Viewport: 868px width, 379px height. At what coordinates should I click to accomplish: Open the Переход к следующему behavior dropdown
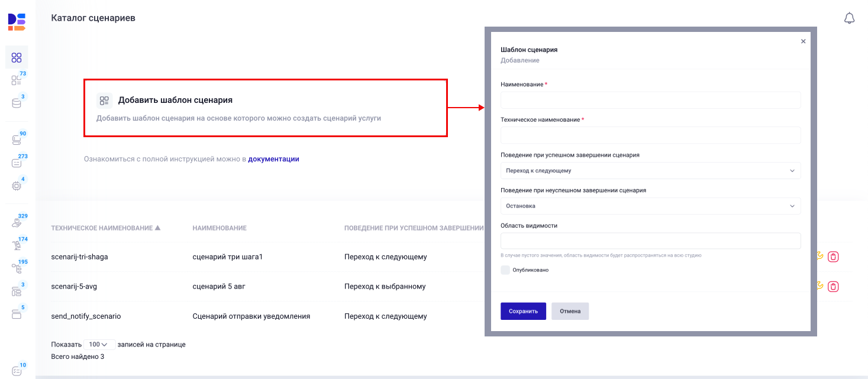point(650,170)
